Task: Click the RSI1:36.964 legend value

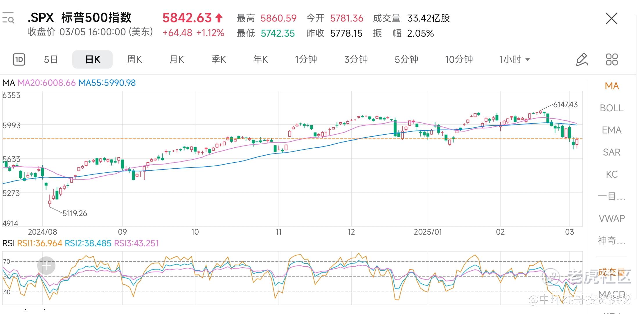Action: pyautogui.click(x=40, y=243)
